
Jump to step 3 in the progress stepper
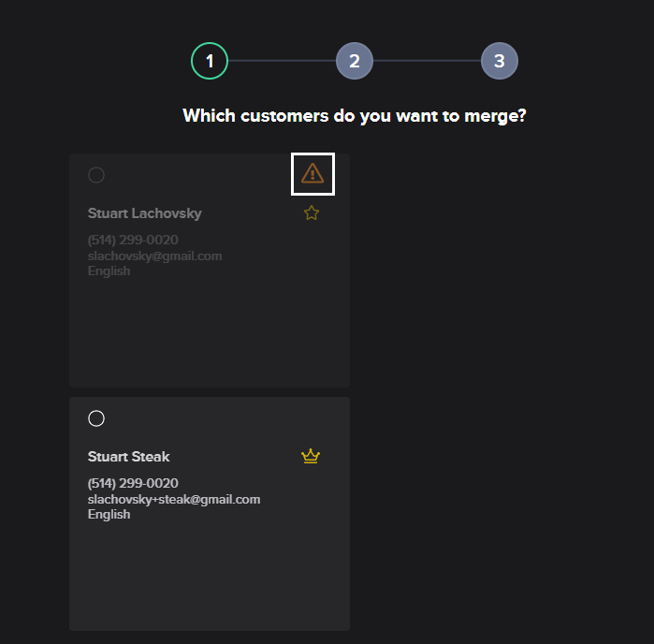click(500, 61)
